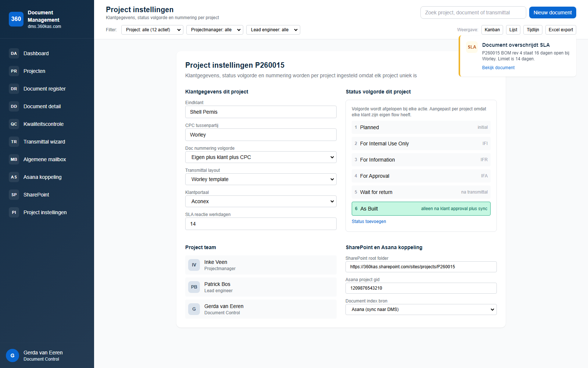Image resolution: width=588 pixels, height=368 pixels.
Task: Switch to Tijdlijn view
Action: pos(533,30)
